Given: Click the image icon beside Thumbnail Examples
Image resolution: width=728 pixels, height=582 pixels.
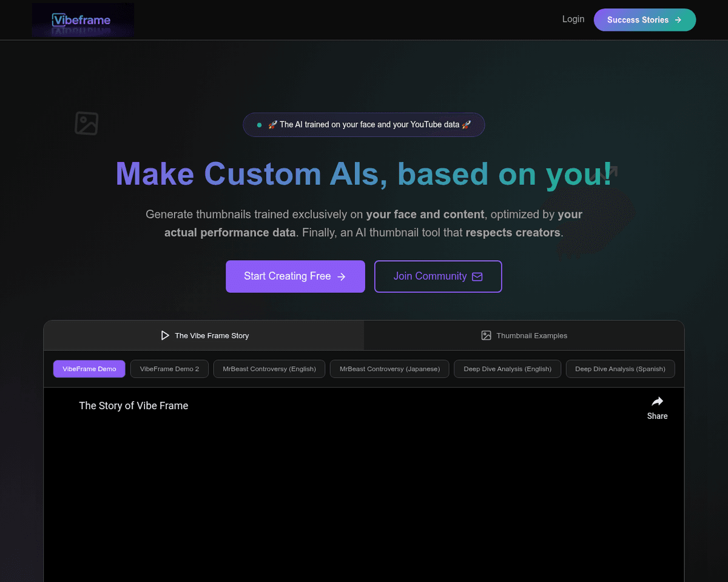Looking at the screenshot, I should click(486, 335).
